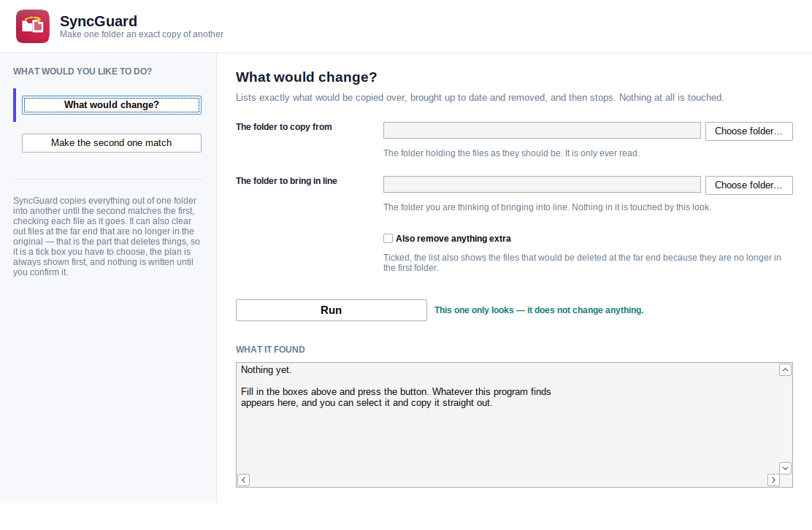Click the 'SyncGuard' title text

point(99,21)
